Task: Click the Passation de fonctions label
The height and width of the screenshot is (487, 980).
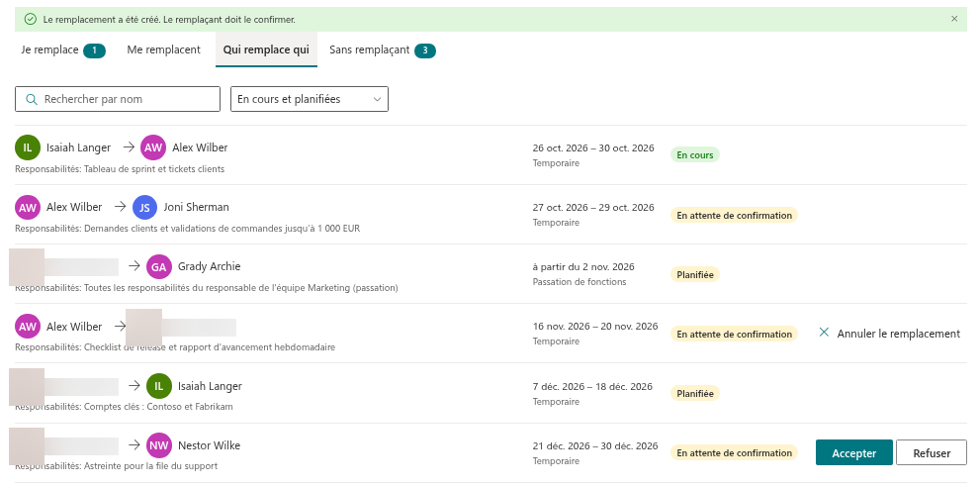Action: (x=579, y=282)
